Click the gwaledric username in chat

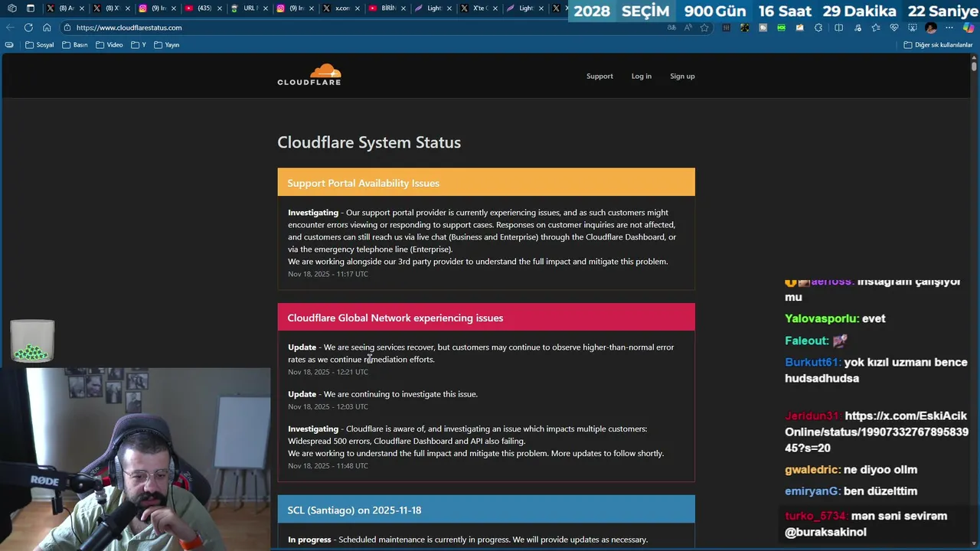point(812,469)
